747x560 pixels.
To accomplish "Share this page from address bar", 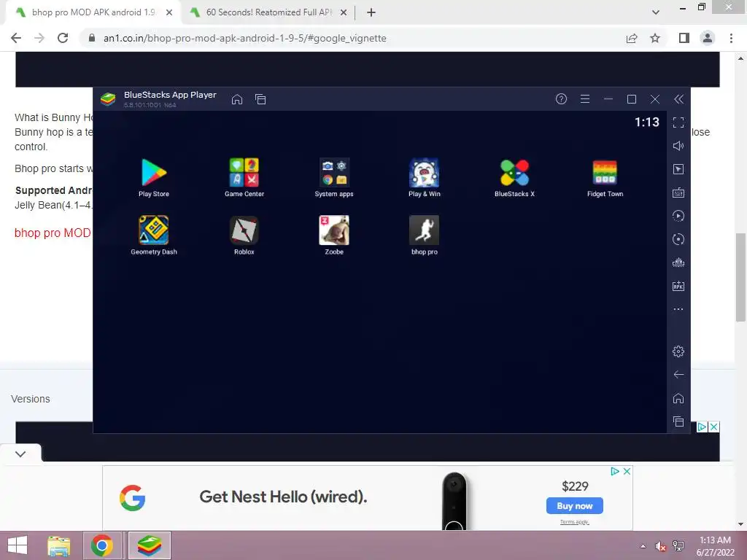I will 632,38.
